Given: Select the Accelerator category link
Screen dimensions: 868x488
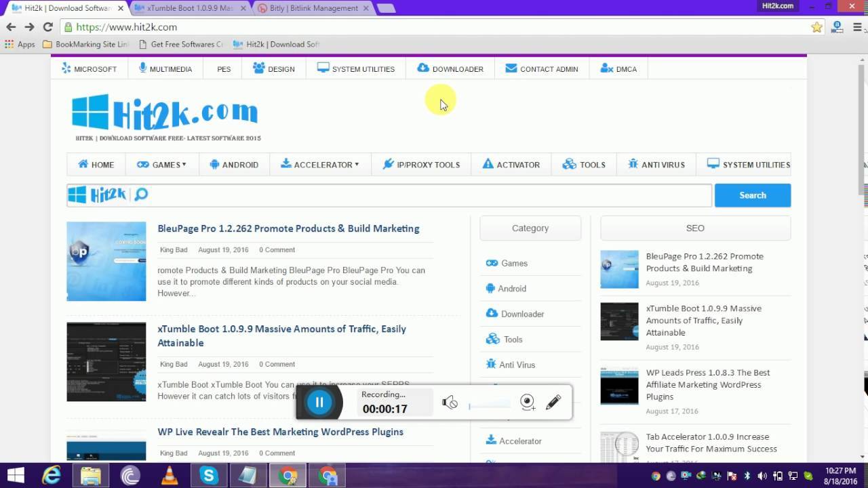Looking at the screenshot, I should (513, 441).
